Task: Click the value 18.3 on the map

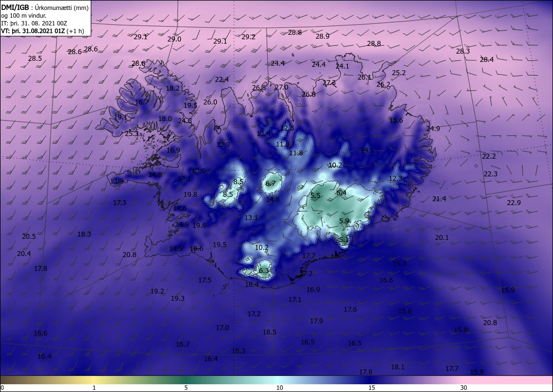Action: pyautogui.click(x=84, y=234)
